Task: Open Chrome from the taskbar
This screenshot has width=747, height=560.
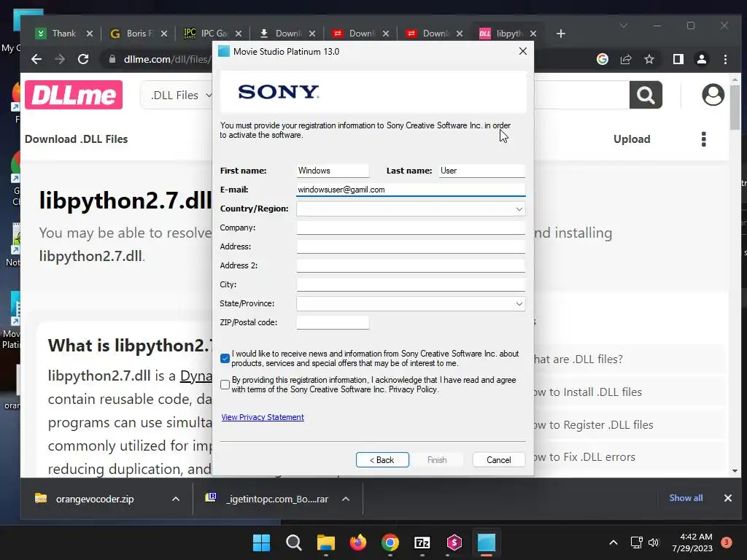Action: click(x=390, y=542)
